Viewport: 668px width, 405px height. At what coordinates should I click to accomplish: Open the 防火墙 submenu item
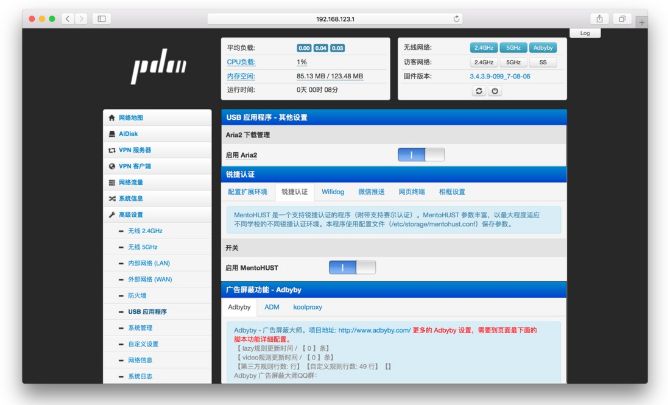[137, 296]
